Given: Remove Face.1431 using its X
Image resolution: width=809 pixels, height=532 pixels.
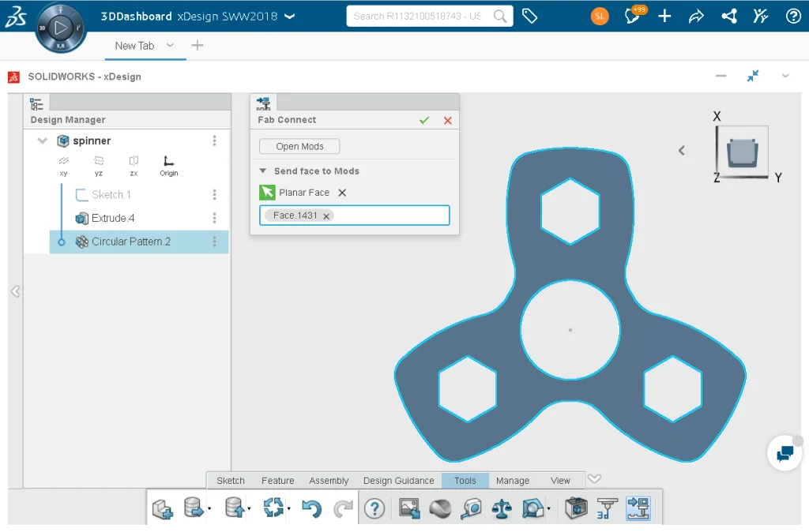Looking at the screenshot, I should tap(326, 215).
